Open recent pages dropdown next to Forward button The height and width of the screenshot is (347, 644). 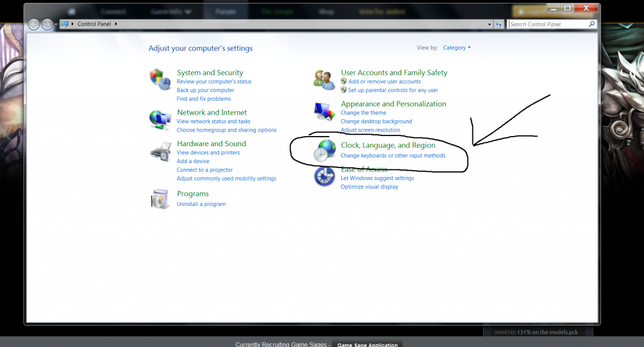[x=56, y=25]
